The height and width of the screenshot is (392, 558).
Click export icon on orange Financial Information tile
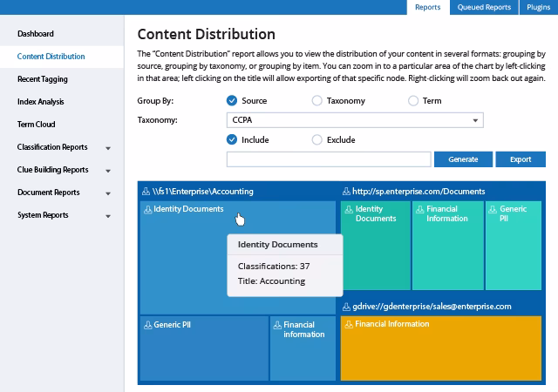click(x=349, y=324)
